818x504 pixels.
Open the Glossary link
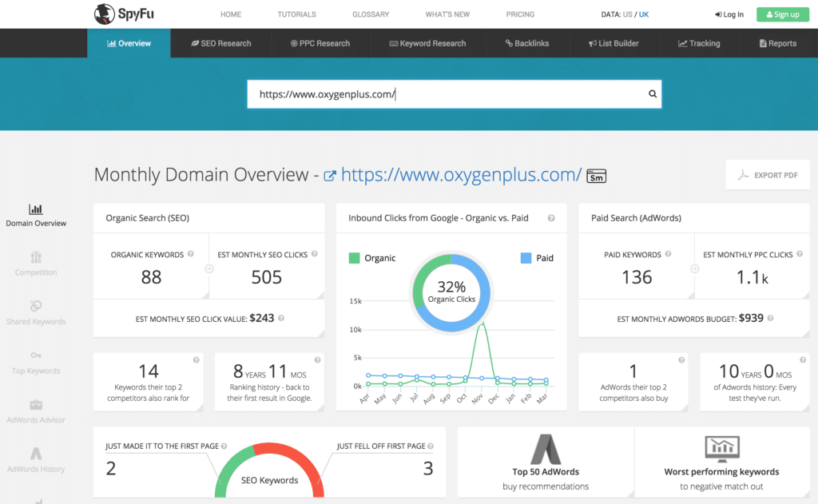371,14
